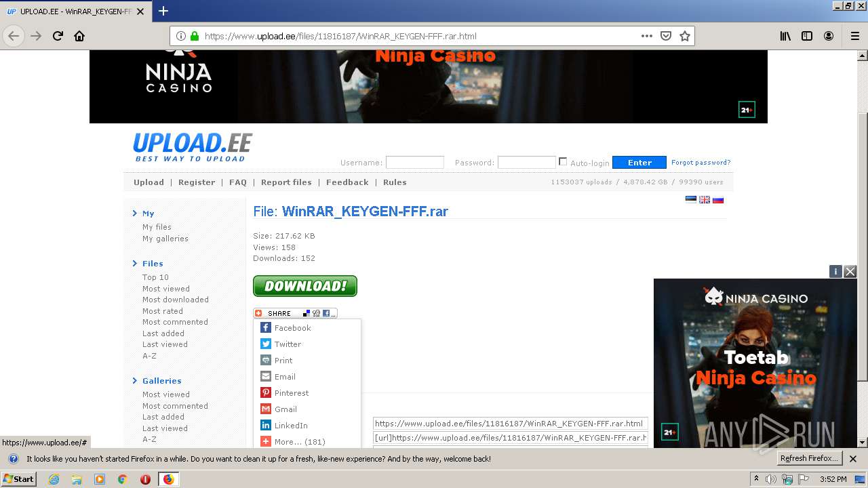Open the Feedback menu item
868x488 pixels.
point(347,182)
